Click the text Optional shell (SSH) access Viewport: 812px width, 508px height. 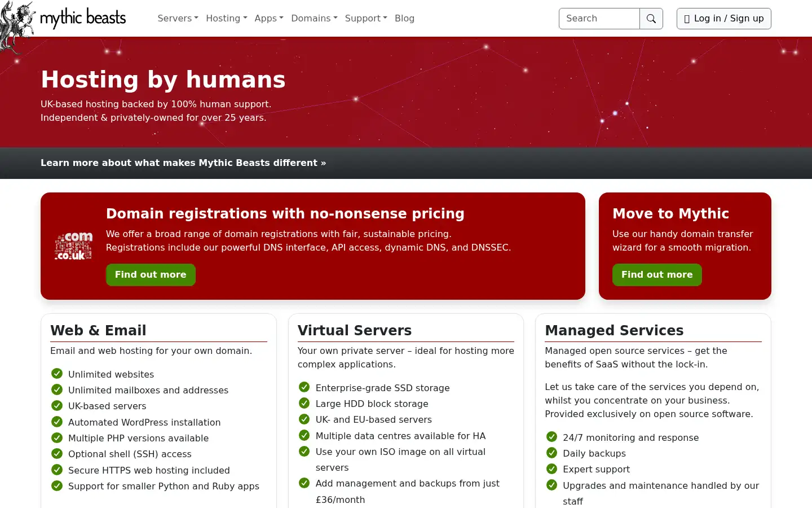click(x=130, y=454)
